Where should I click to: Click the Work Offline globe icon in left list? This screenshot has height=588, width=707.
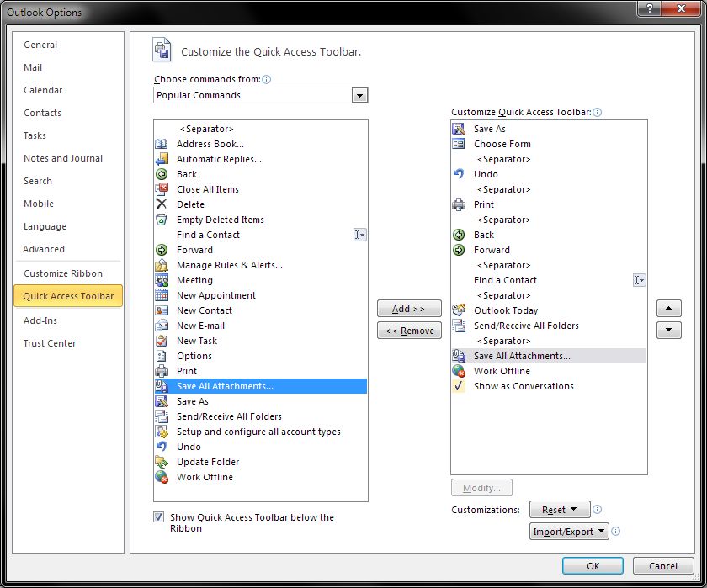(x=162, y=477)
